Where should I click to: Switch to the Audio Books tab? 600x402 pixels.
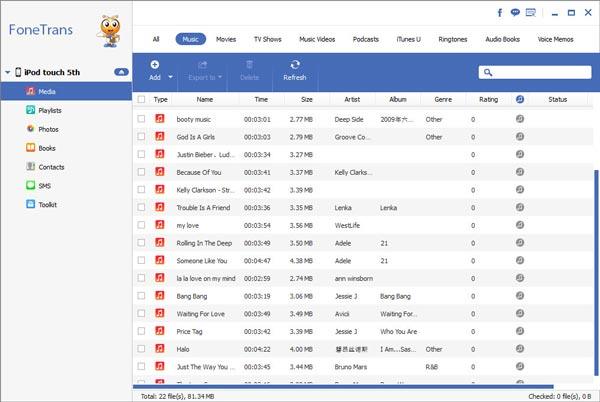(x=502, y=39)
